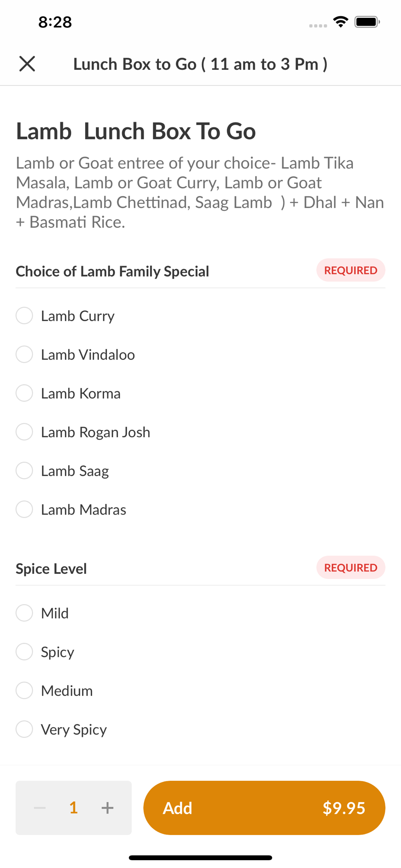401x868 pixels.
Task: Tap REQUIRED badge next to Spice Level
Action: pyautogui.click(x=351, y=567)
